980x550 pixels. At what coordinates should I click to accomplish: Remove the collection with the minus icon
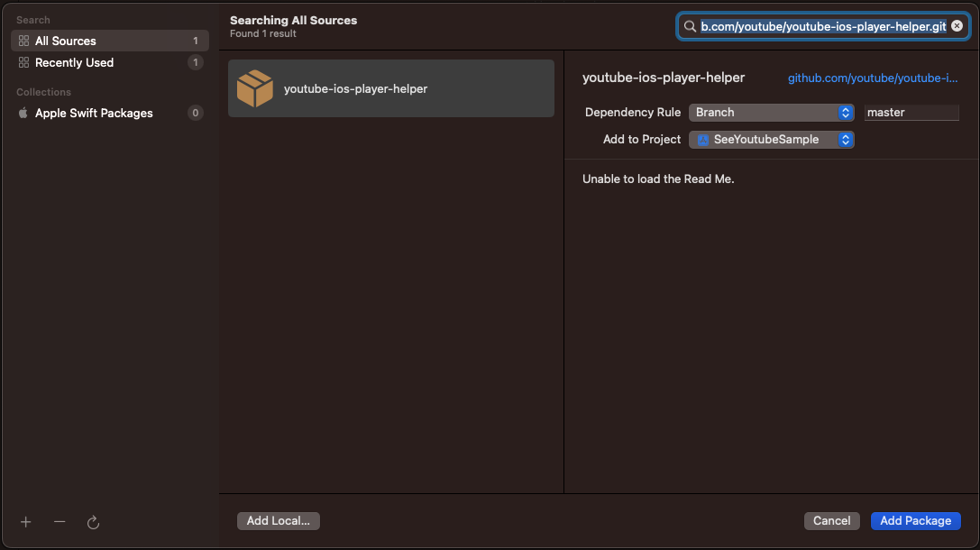click(60, 521)
